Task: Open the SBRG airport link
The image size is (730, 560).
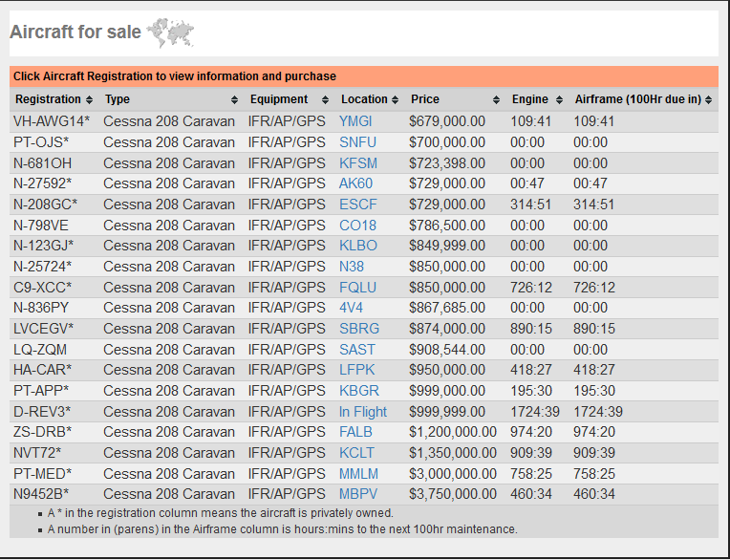Action: click(359, 329)
